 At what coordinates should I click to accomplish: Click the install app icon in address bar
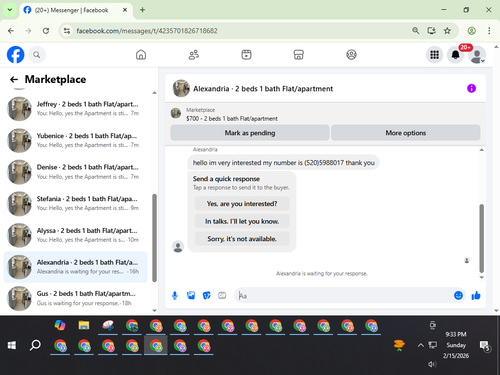431,31
